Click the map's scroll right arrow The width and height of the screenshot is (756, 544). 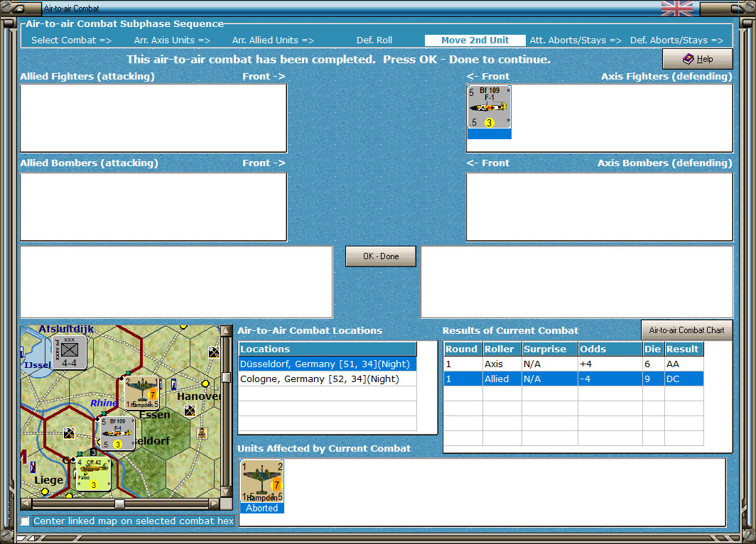point(214,504)
